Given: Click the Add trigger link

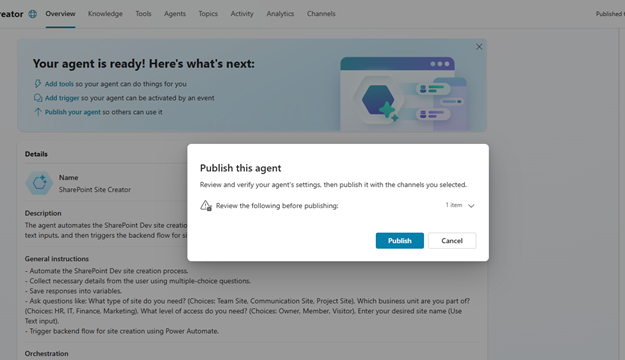Looking at the screenshot, I should coord(62,98).
